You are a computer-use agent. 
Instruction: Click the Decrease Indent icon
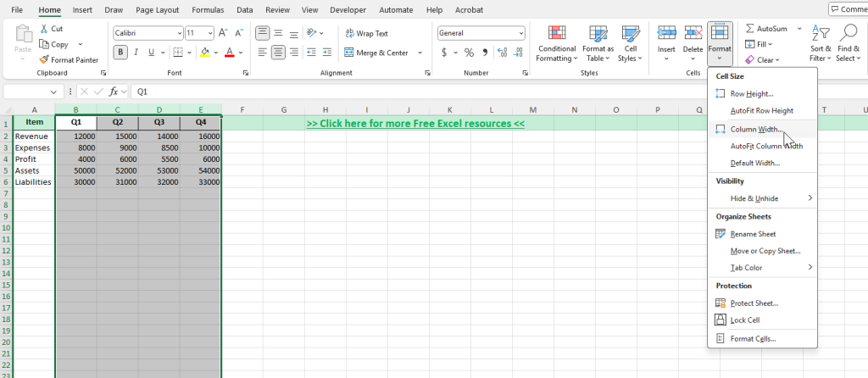(312, 53)
